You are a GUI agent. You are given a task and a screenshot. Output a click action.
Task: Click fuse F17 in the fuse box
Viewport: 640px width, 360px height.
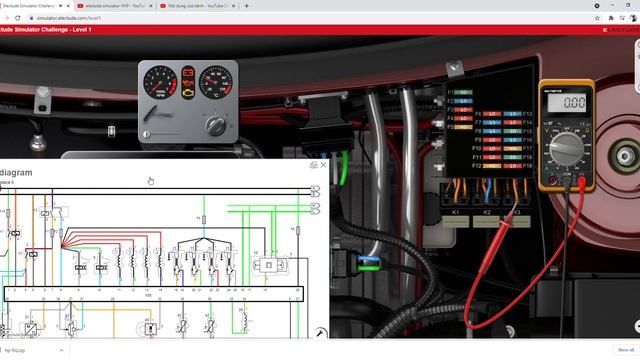[x=512, y=149]
